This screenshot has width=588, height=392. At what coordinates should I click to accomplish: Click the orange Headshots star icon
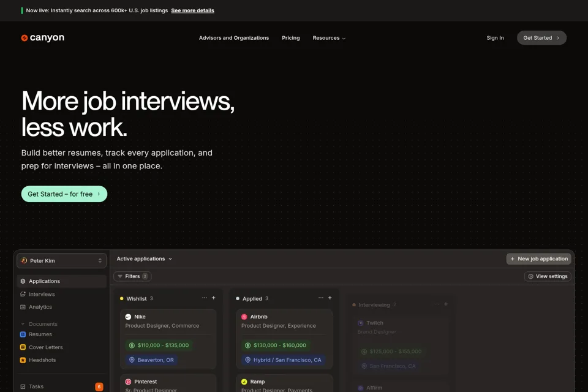point(23,360)
